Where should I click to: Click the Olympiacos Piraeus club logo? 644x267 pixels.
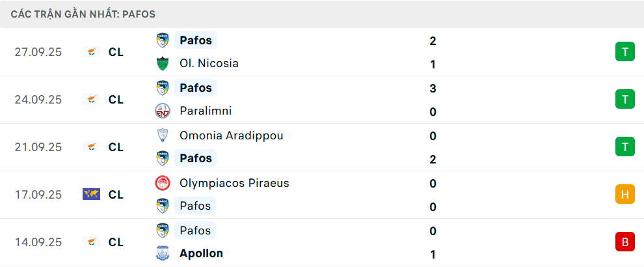162,183
